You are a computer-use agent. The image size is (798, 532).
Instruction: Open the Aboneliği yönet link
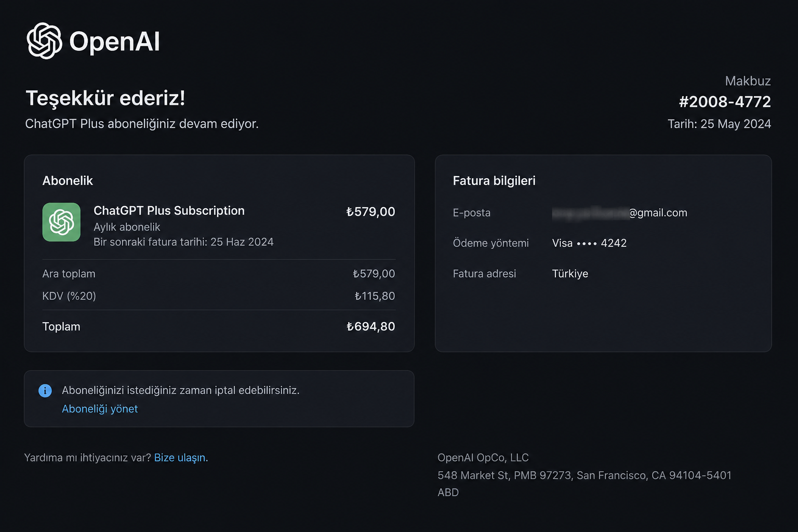(100, 409)
